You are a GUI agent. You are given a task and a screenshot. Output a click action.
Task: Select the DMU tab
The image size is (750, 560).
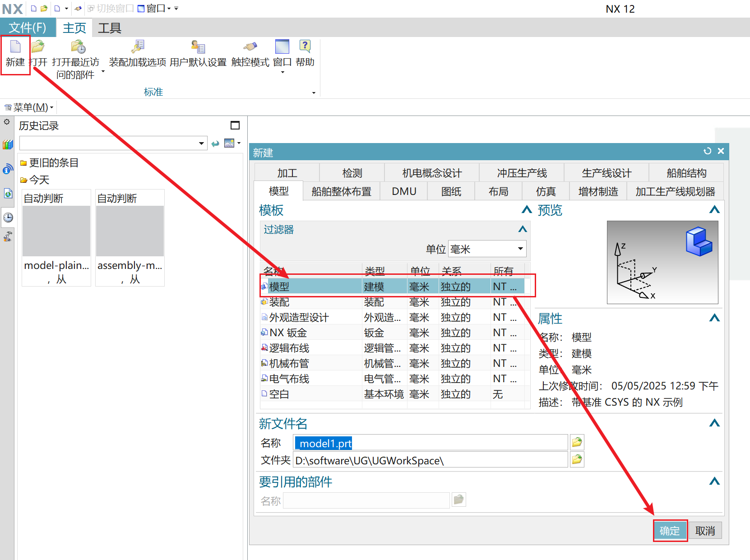point(404,191)
